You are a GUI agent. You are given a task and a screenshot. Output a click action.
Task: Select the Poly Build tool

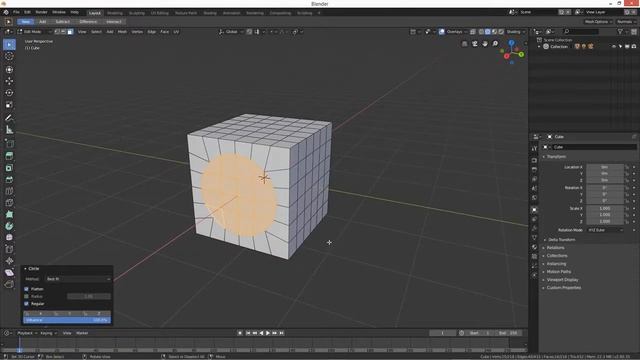pyautogui.click(x=9, y=214)
